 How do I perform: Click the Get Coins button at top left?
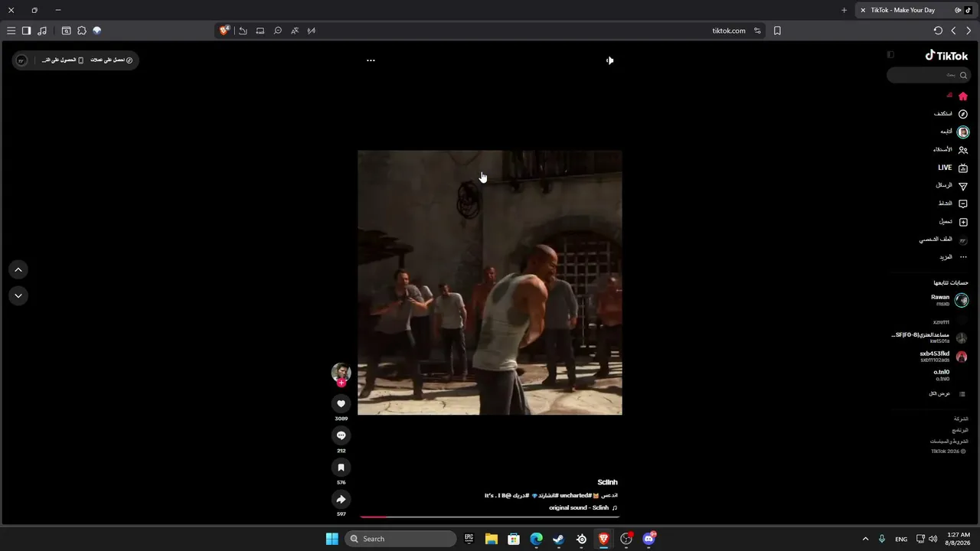point(111,60)
